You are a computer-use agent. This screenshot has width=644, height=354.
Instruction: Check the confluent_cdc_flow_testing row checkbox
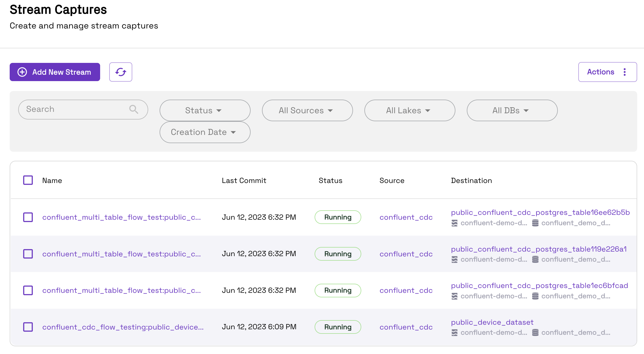(28, 327)
